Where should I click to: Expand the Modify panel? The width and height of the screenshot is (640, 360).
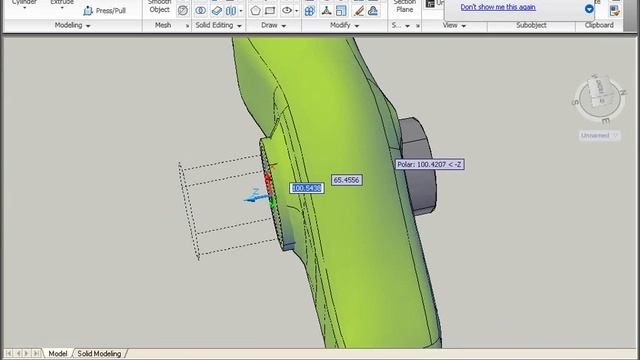coord(344,25)
